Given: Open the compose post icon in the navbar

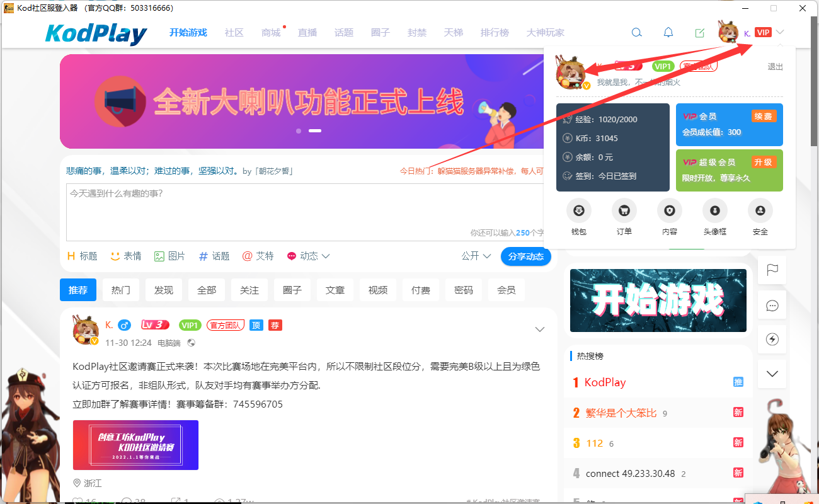Looking at the screenshot, I should point(699,32).
